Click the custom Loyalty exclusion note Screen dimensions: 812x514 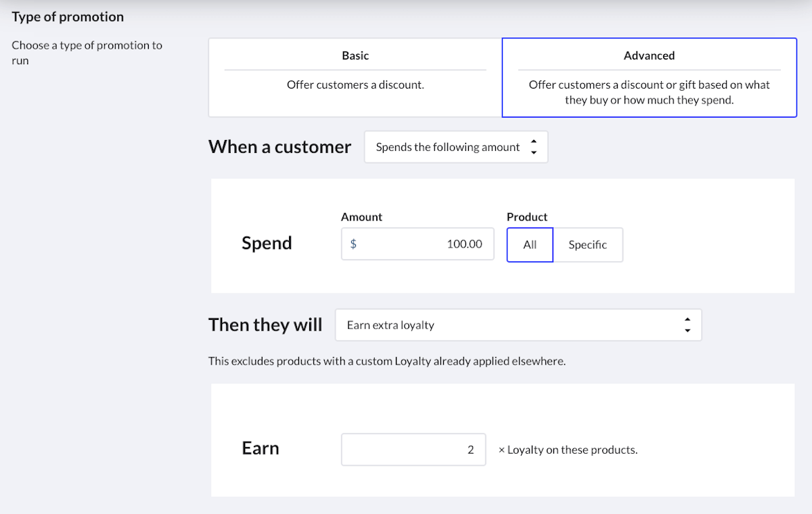tap(386, 361)
